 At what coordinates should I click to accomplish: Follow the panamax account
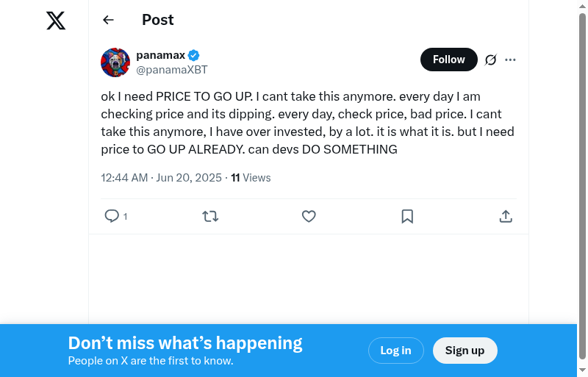click(x=448, y=60)
